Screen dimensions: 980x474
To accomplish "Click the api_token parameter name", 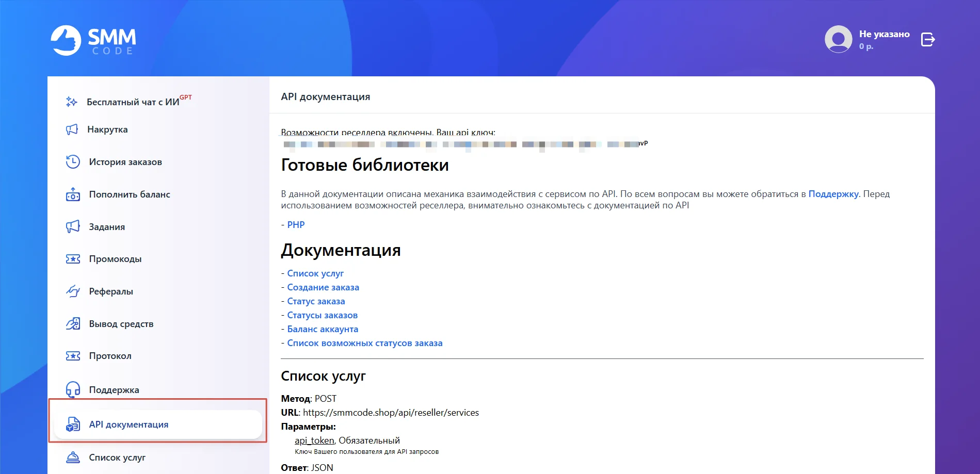I will 314,440.
